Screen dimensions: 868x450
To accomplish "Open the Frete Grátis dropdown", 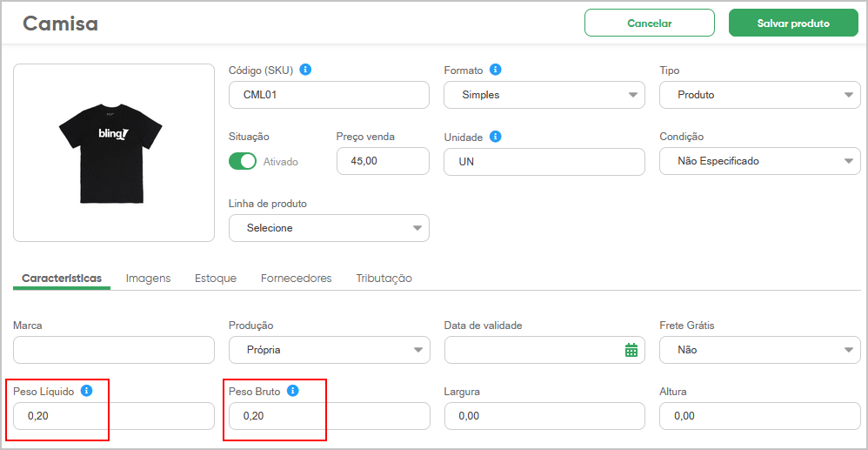I will (x=760, y=350).
